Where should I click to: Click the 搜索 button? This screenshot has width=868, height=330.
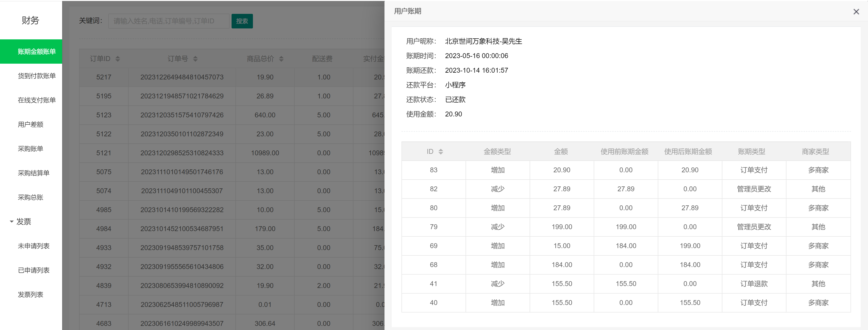242,21
